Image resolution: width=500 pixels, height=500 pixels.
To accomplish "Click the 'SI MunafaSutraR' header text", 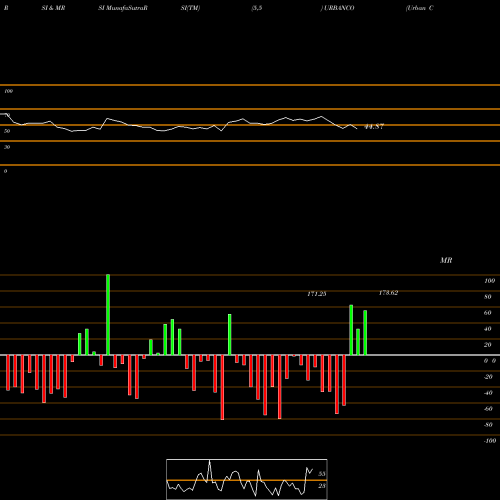I will [x=123, y=8].
